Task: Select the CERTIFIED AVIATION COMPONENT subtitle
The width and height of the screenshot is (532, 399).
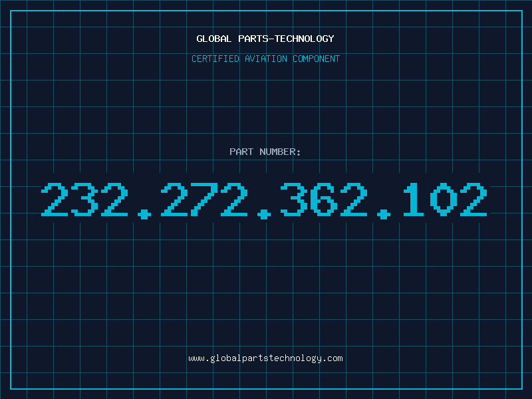Action: pos(265,59)
